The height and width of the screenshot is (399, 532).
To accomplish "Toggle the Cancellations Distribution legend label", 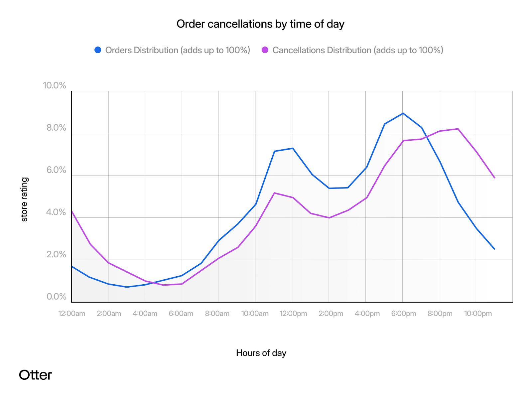I will pos(357,50).
